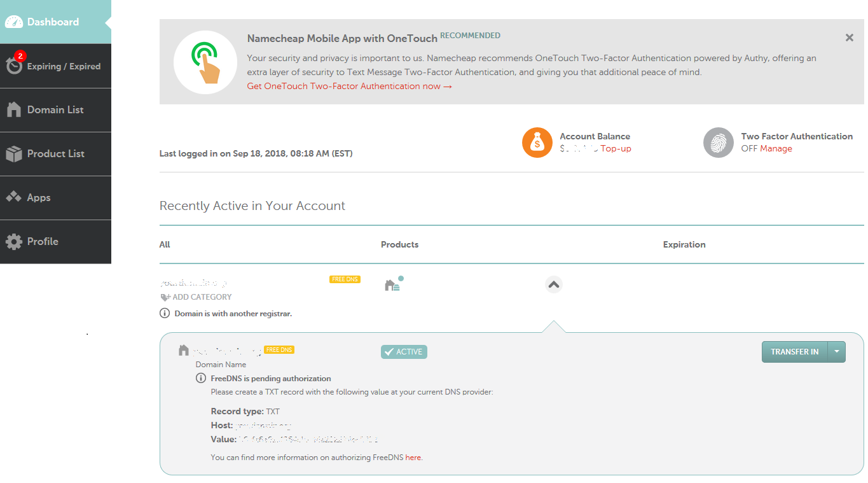Click info icon beside 'Domain is with another registrar'

165,313
